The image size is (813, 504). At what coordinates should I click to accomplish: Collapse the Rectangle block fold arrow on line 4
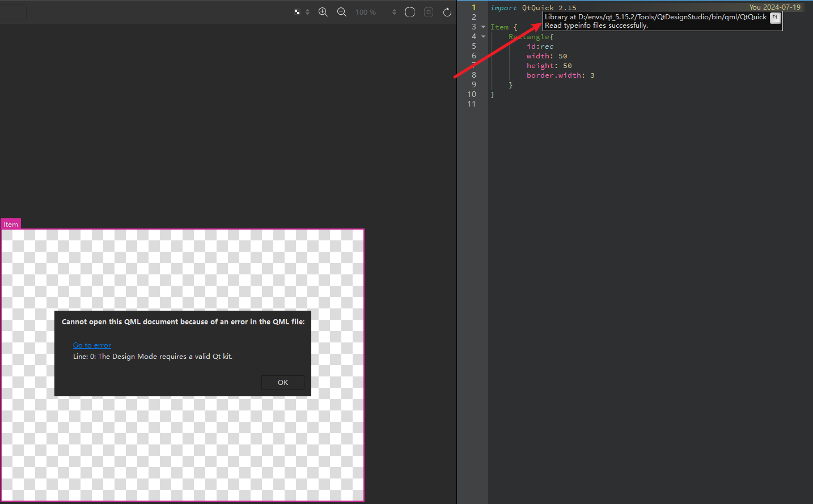[x=483, y=36]
